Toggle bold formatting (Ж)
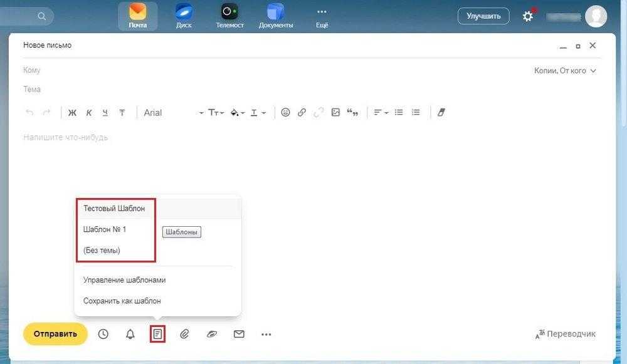 click(72, 113)
